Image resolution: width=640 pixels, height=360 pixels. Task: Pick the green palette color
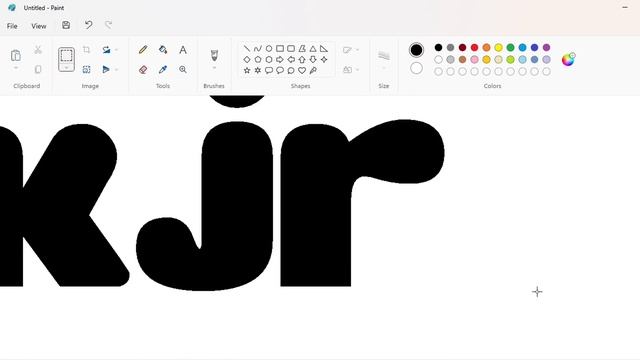point(510,48)
